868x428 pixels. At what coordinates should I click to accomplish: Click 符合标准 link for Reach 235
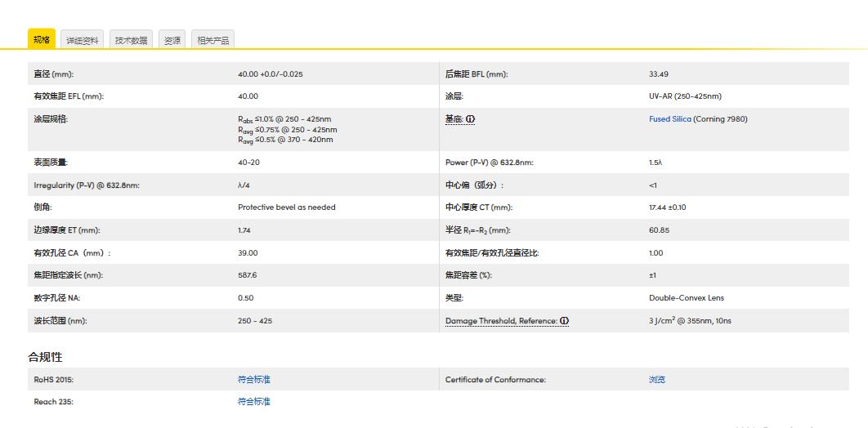point(253,402)
